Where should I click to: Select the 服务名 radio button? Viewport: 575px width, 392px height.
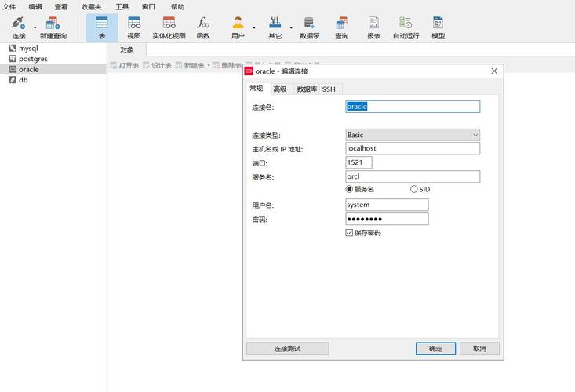[349, 189]
